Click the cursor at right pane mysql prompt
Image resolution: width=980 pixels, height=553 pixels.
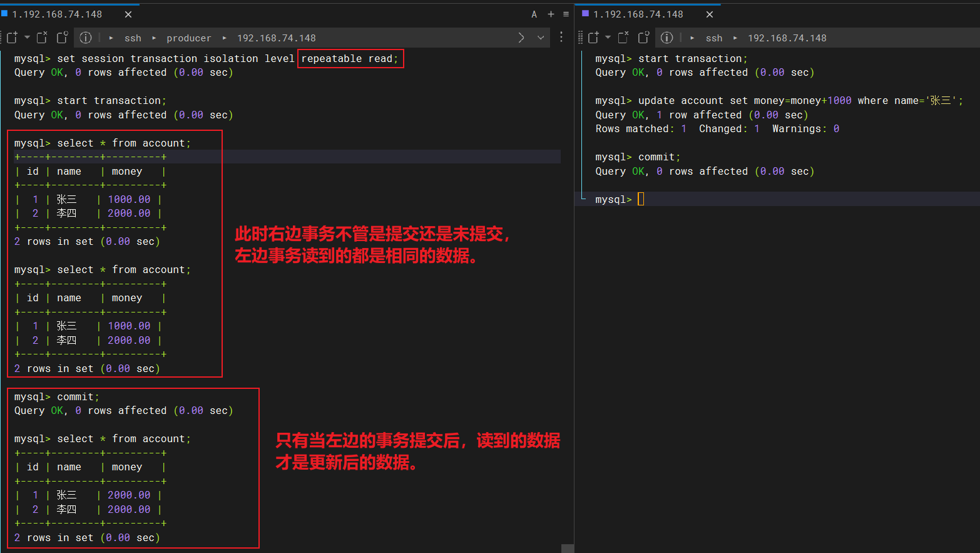pos(641,199)
